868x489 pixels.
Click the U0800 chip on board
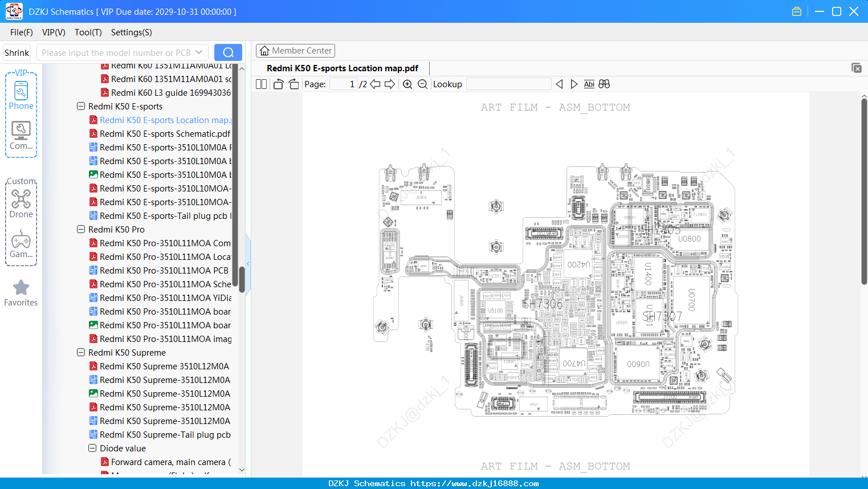click(x=689, y=239)
